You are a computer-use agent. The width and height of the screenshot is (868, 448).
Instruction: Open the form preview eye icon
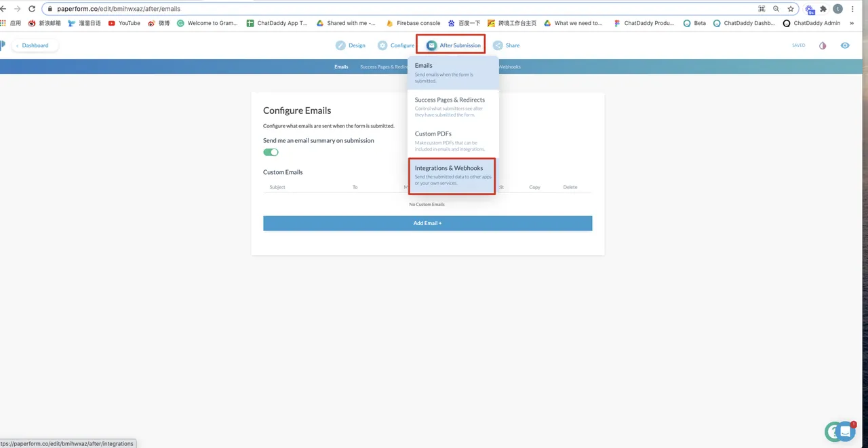[845, 45]
